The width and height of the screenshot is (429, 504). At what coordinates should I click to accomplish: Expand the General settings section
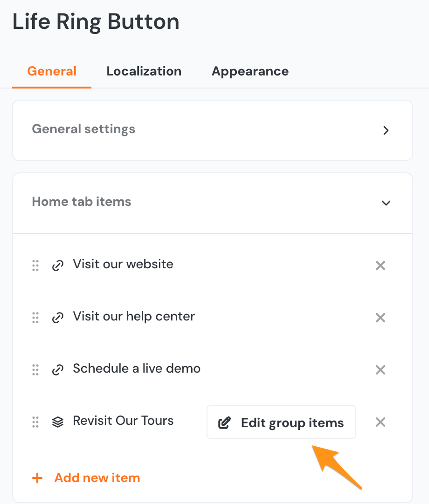(386, 130)
